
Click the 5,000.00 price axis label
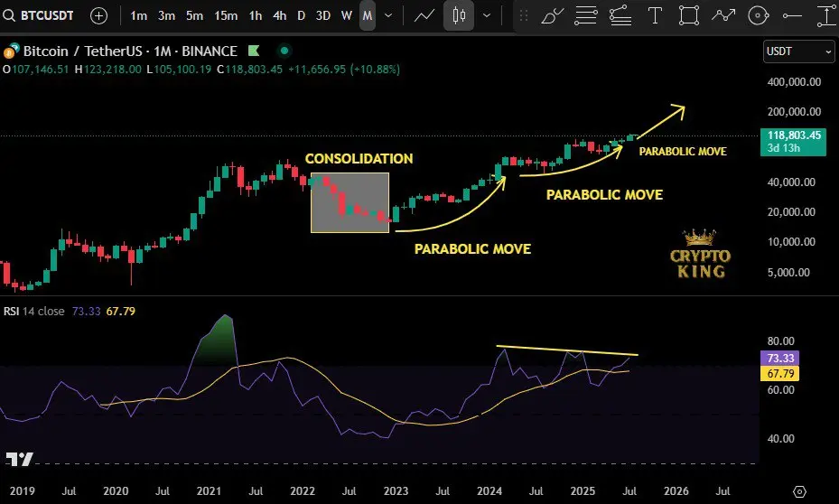tap(788, 273)
